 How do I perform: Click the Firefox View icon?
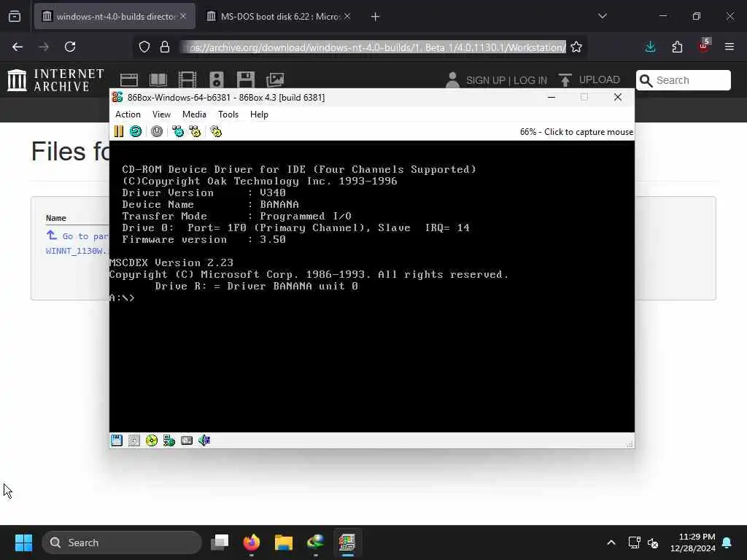point(15,17)
